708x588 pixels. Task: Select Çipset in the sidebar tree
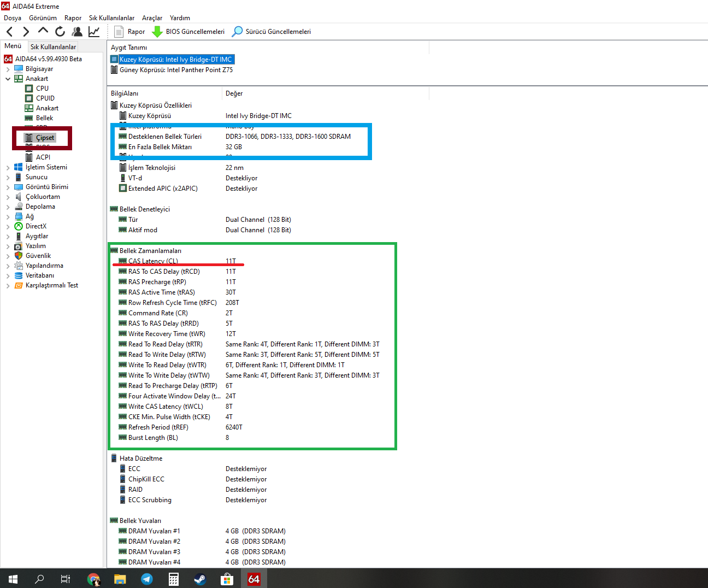[x=45, y=138]
